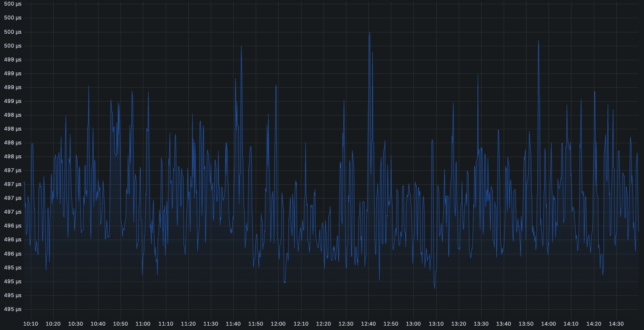
Task: Click the bottommost 495 µs y-axis label
Action: (13, 310)
